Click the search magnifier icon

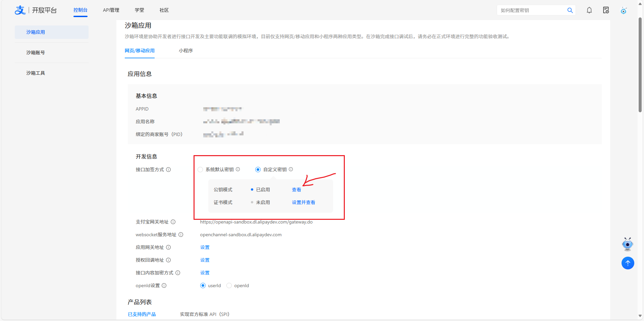tap(570, 10)
